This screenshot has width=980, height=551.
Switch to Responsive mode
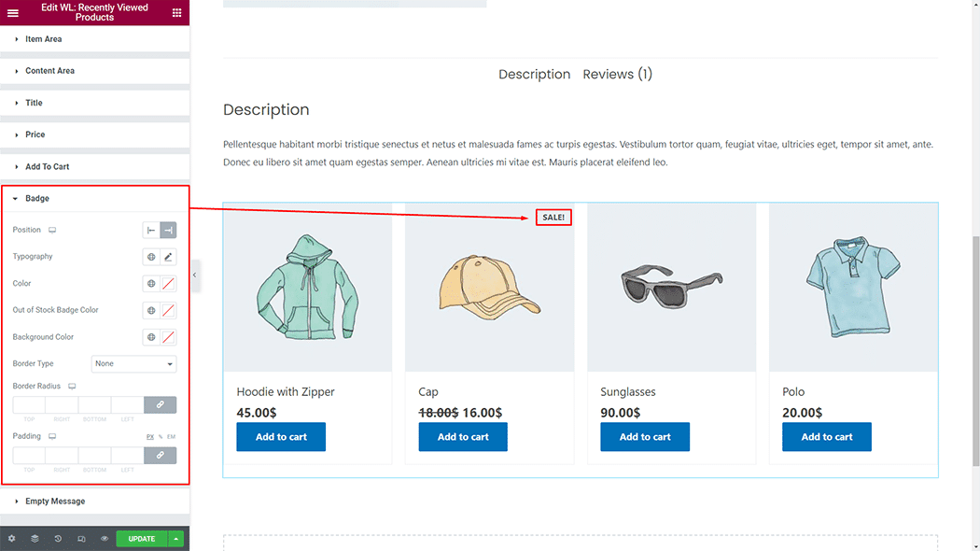[81, 539]
